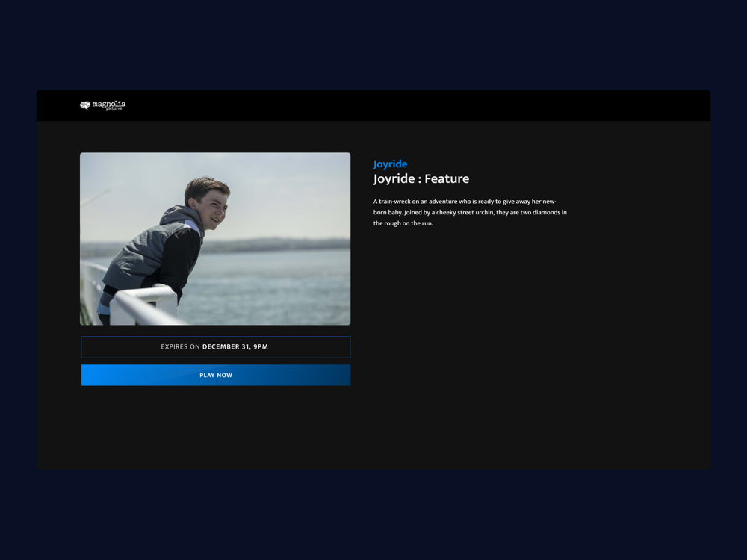This screenshot has width=747, height=560.
Task: Click the Joyride film still thumbnail
Action: tap(215, 239)
